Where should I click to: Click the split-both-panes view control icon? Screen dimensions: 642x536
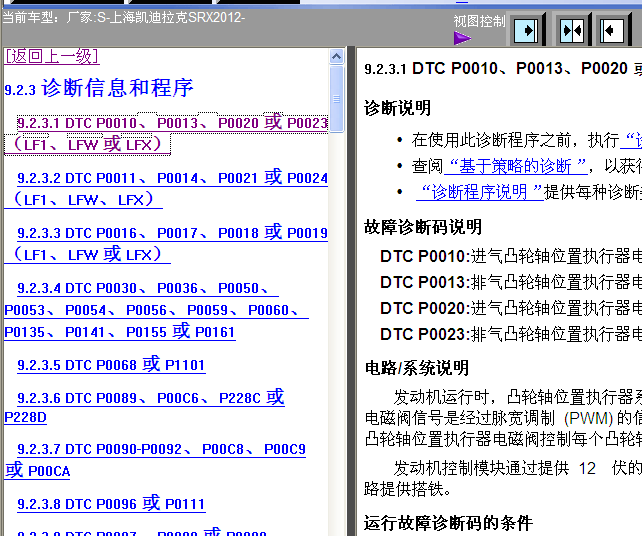coord(572,30)
